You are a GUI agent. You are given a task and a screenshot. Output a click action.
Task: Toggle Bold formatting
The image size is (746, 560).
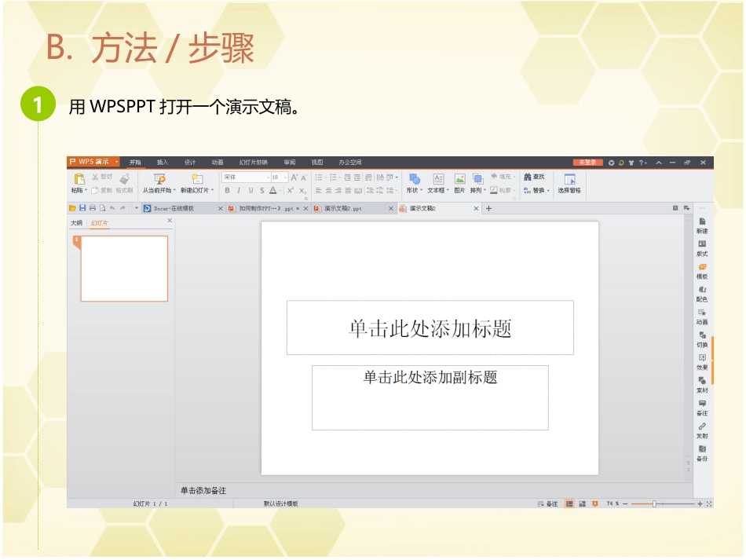(228, 190)
